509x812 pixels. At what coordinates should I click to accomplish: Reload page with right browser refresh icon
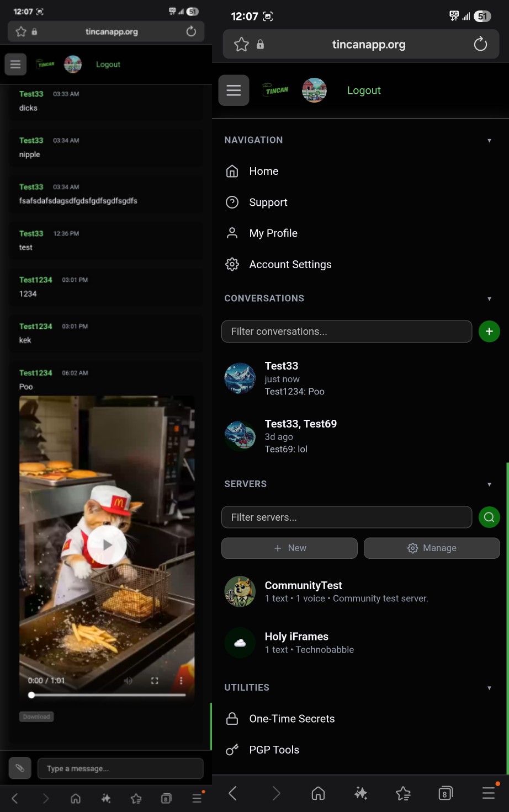coord(480,44)
